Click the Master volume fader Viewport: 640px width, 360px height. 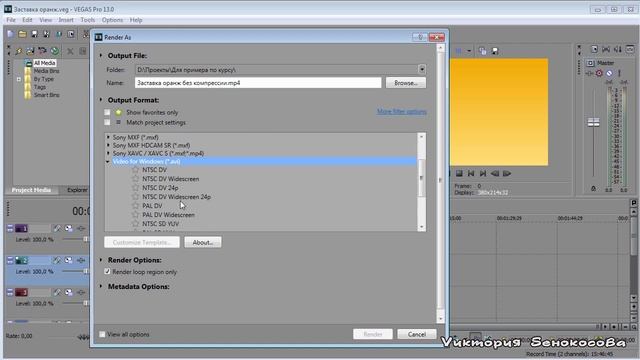click(593, 122)
